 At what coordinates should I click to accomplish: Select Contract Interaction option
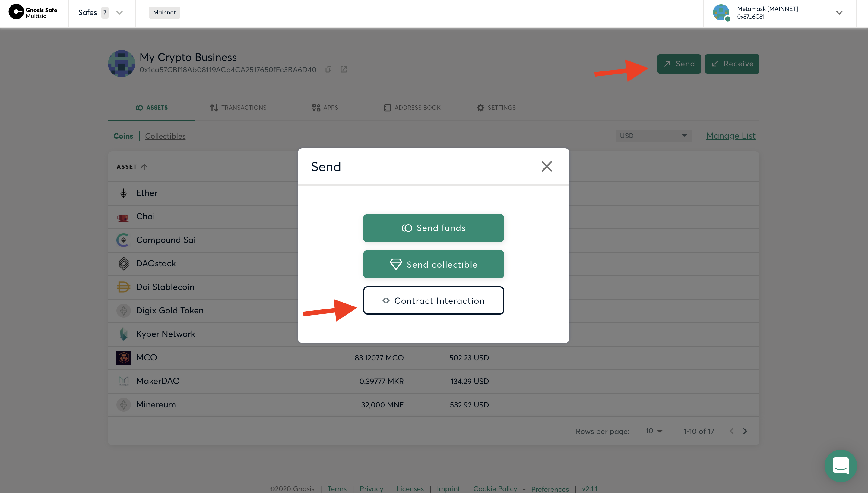click(433, 300)
